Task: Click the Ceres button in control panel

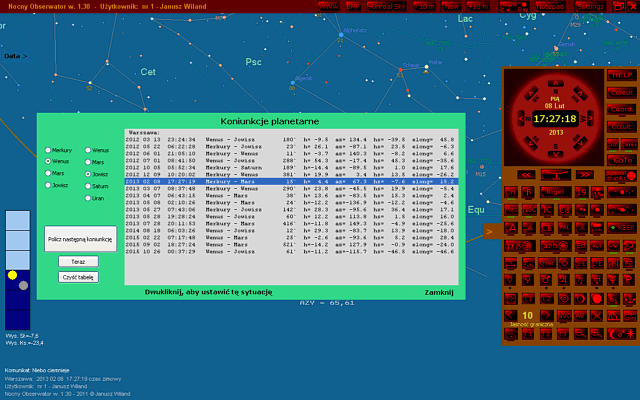Action: click(x=629, y=144)
